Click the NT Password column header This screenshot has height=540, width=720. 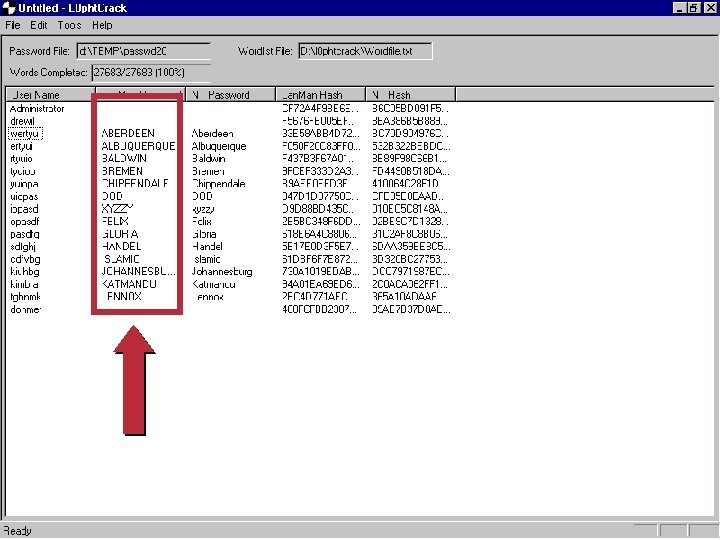(231, 95)
